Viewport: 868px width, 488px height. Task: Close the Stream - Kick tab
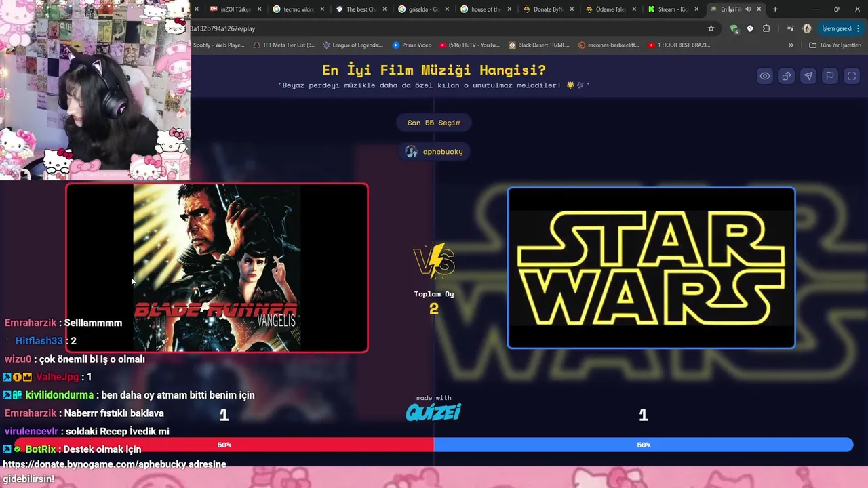coord(696,9)
